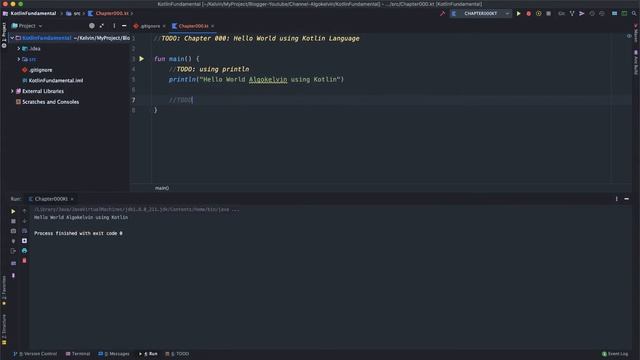Open Project panel options menu (vertical dots)

(x=114, y=26)
